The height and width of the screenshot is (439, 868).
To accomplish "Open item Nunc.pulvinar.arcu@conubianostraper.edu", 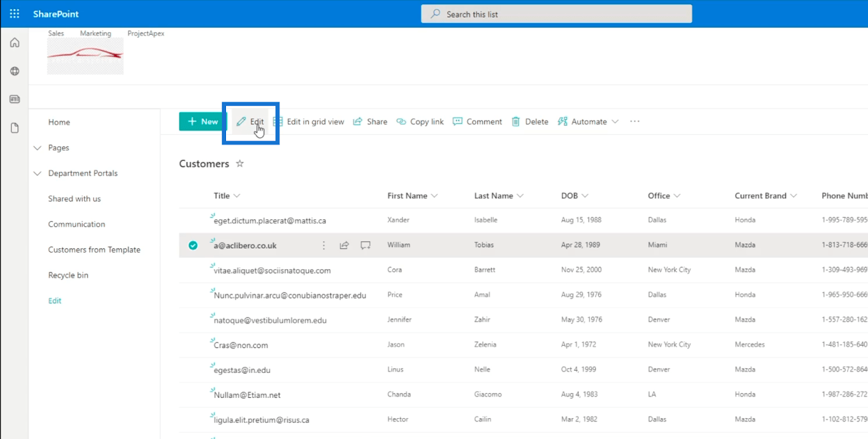I will [x=290, y=295].
